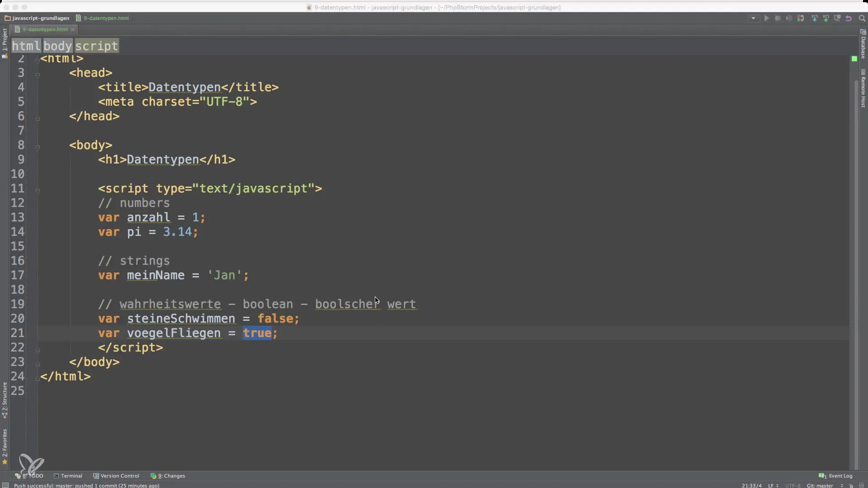Click the VCS update project icon
Screen dimensions: 868x488
click(x=815, y=19)
